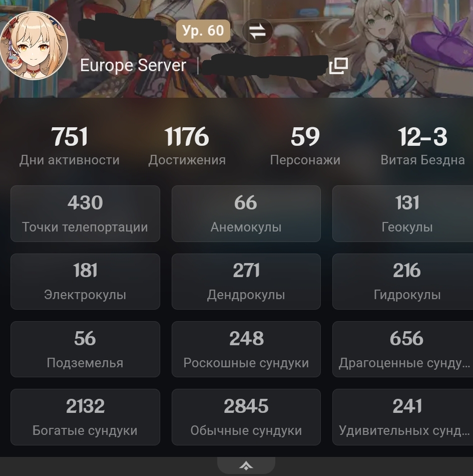Click the switch account arrows icon
The height and width of the screenshot is (476, 473).
point(257,31)
